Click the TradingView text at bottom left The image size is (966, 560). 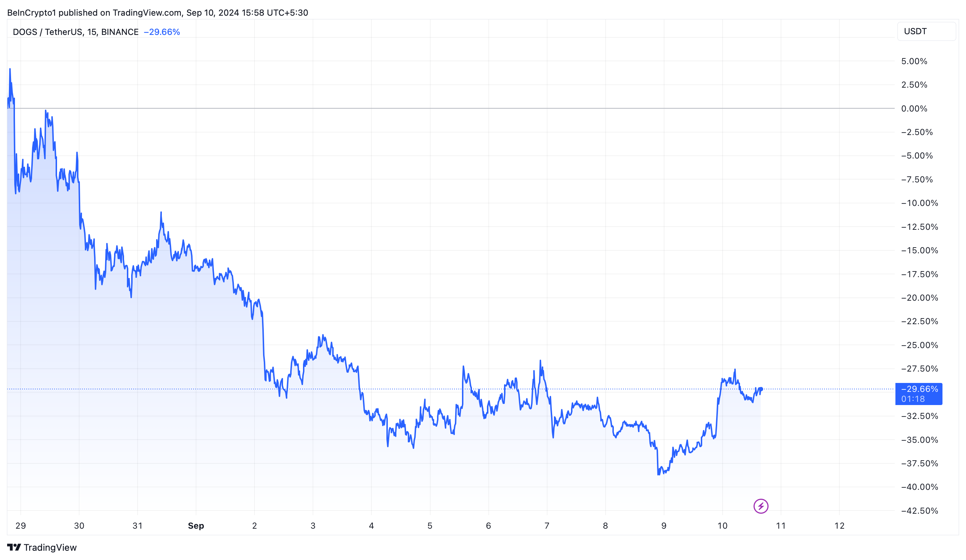click(50, 548)
